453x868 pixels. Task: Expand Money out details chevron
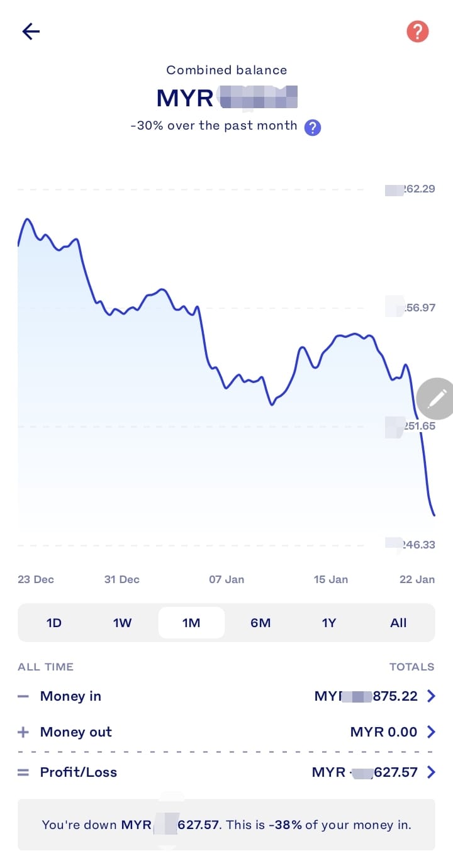coord(431,732)
